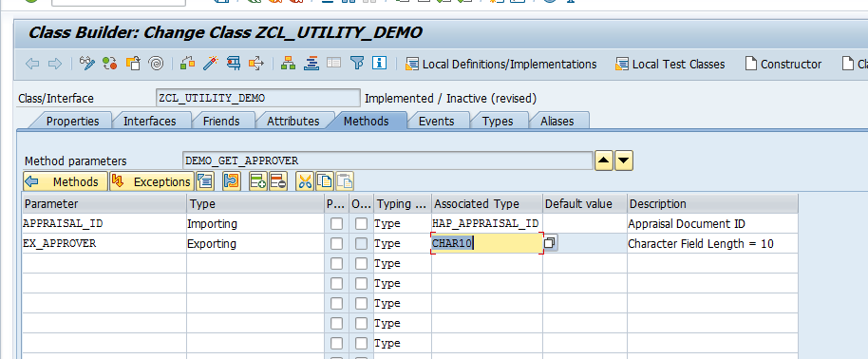Click the Test vise icon
The width and height of the screenshot is (868, 359).
(234, 63)
